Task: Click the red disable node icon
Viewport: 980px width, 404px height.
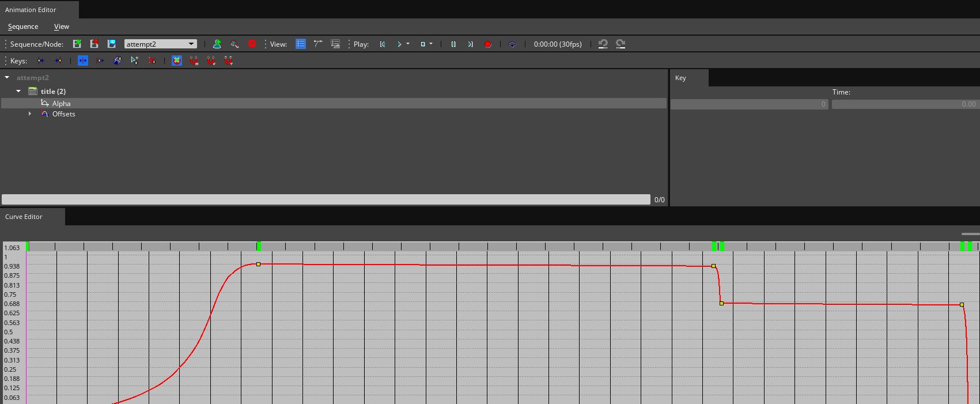Action: [x=252, y=44]
